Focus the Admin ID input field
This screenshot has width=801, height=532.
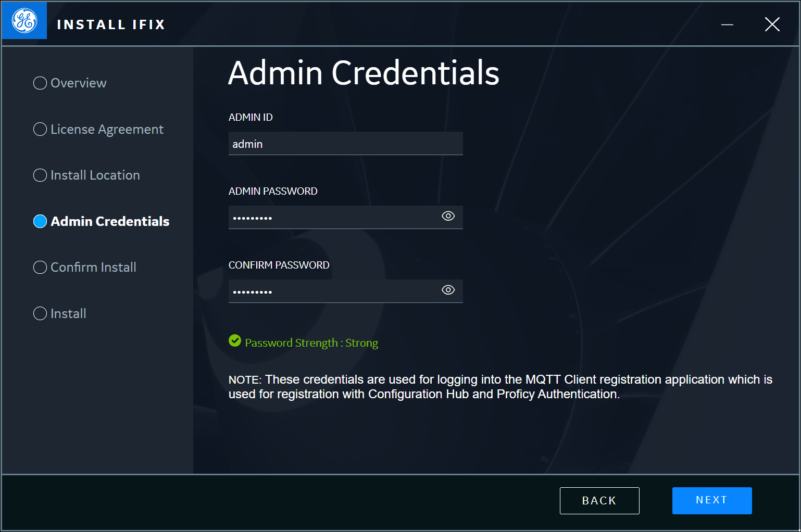[x=346, y=143]
